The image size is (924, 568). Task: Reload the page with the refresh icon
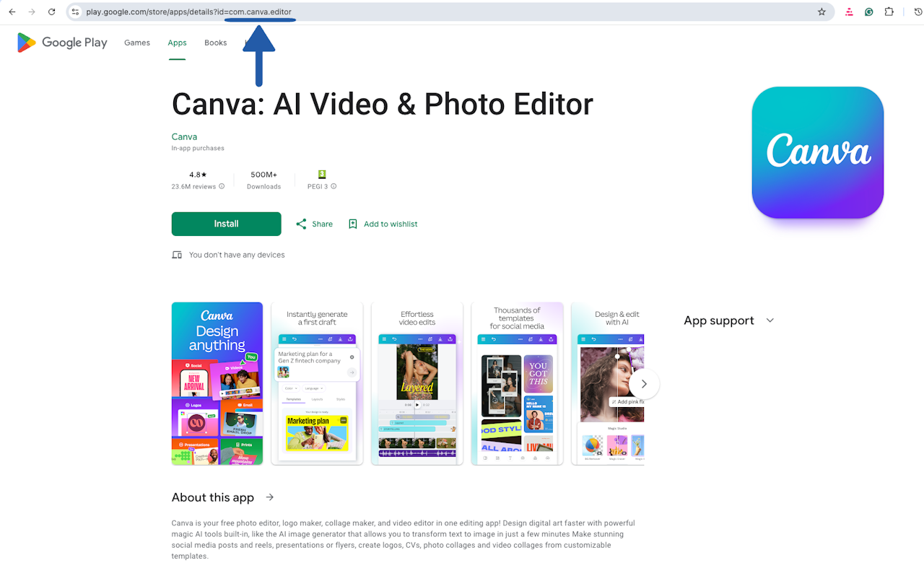51,12
